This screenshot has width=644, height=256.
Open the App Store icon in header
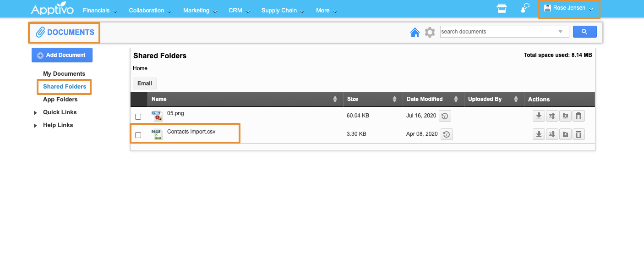502,9
